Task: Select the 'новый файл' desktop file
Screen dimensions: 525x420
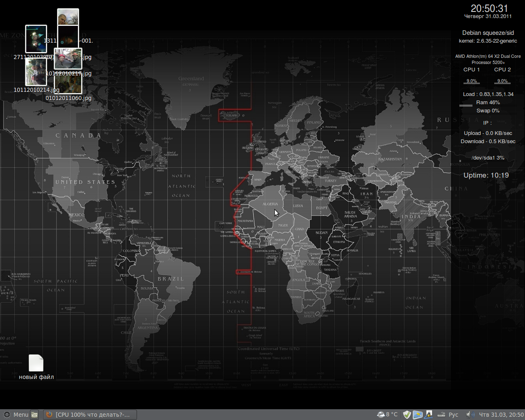Action: pyautogui.click(x=36, y=363)
